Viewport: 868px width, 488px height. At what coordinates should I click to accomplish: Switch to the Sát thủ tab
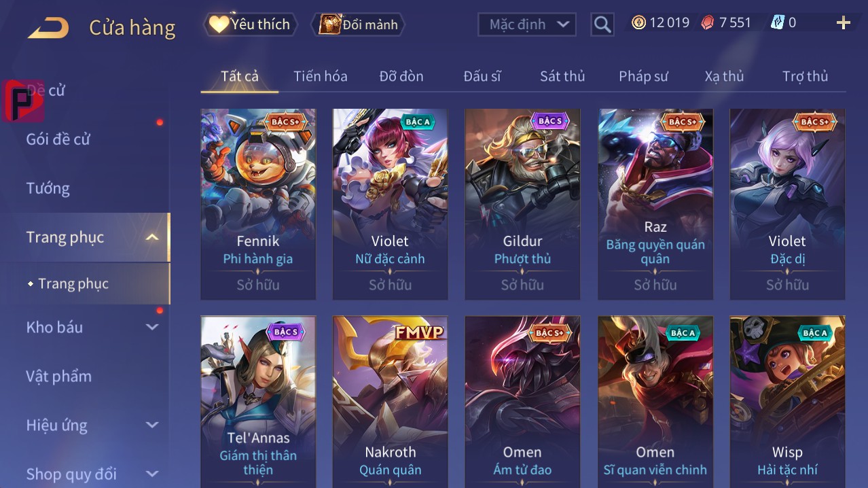[x=562, y=76]
